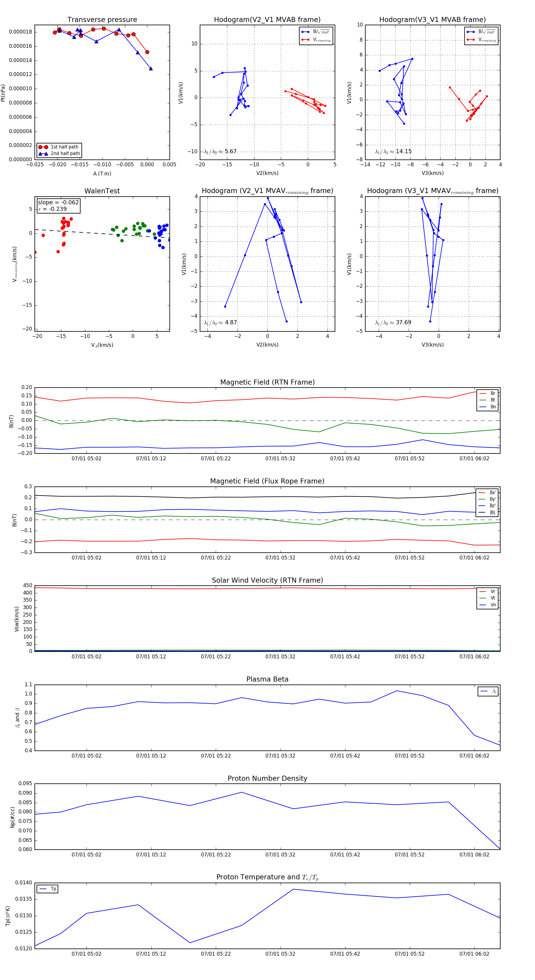Click the 'Tp(10^6 K)' axis label
This screenshot has height=980, width=535.
8,916
